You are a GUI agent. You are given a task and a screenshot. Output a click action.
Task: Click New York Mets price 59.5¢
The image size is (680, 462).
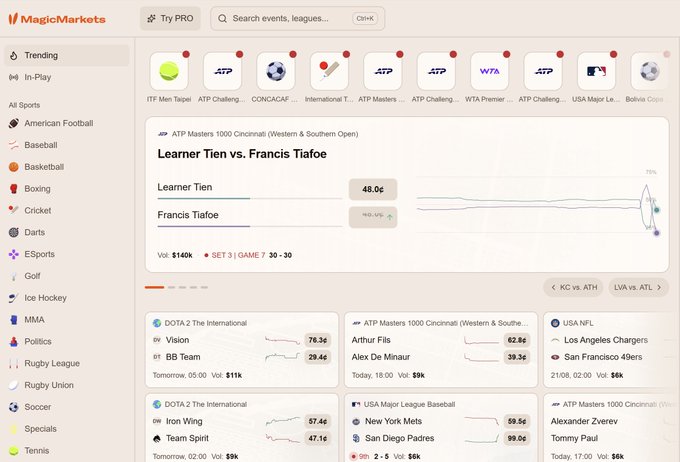[x=517, y=421]
